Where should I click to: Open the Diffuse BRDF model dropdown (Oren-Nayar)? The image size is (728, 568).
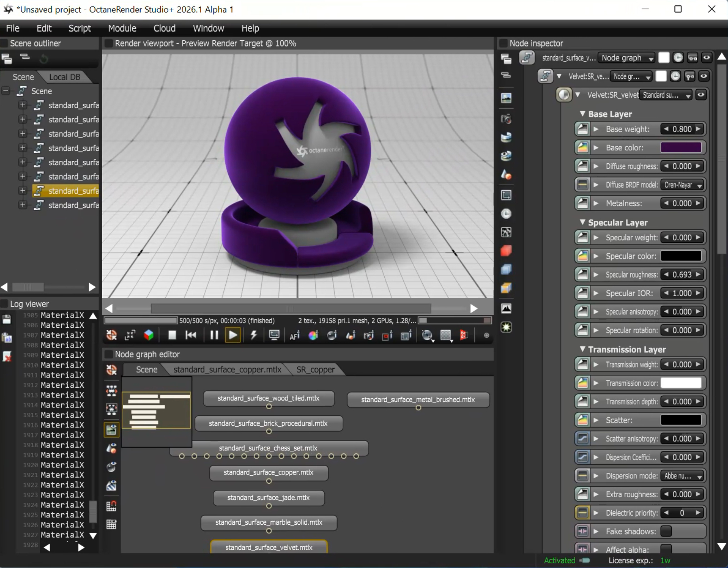pos(683,185)
